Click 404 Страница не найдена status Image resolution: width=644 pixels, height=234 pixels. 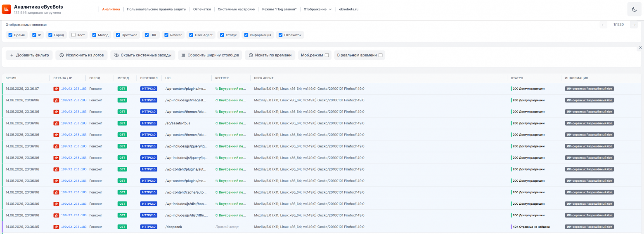531,227
